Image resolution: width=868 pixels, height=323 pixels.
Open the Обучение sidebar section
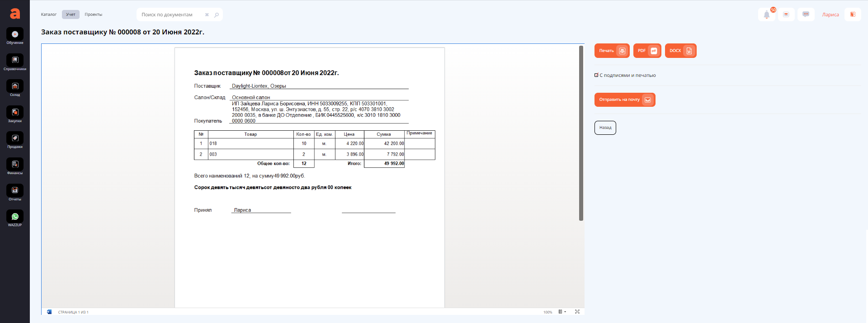(x=15, y=36)
